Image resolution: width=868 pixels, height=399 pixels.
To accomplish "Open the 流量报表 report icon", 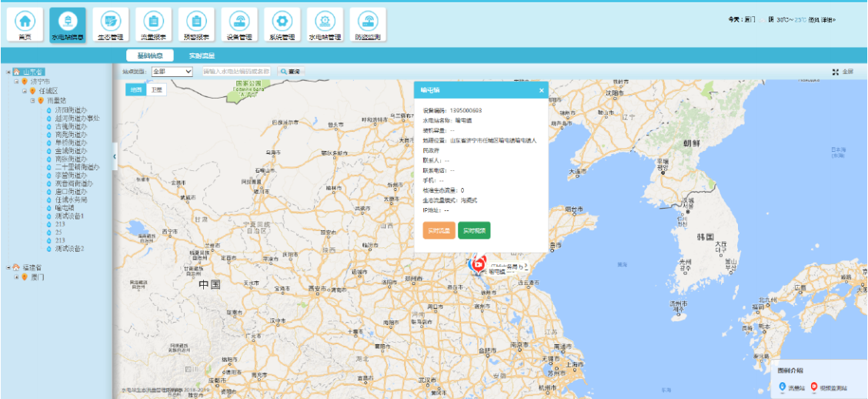I will (153, 25).
